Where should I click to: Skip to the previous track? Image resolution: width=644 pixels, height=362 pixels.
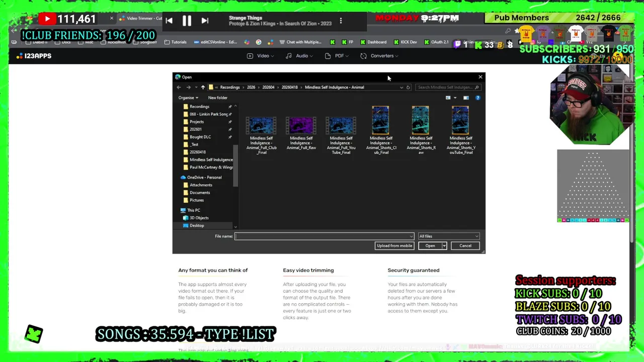pyautogui.click(x=169, y=21)
